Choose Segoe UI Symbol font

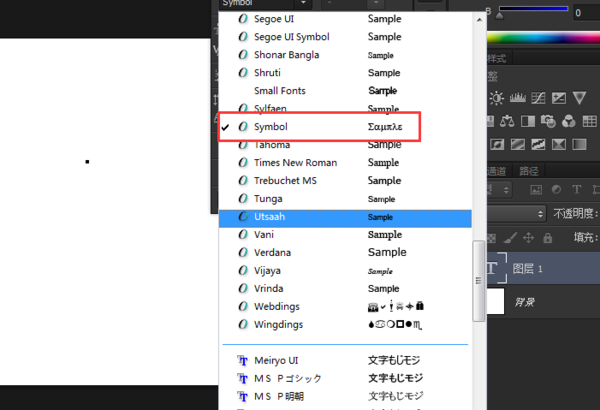(345, 37)
